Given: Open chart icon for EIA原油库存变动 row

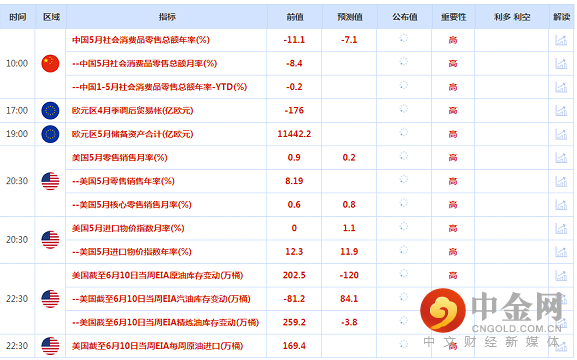Looking at the screenshot, I should (561, 275).
